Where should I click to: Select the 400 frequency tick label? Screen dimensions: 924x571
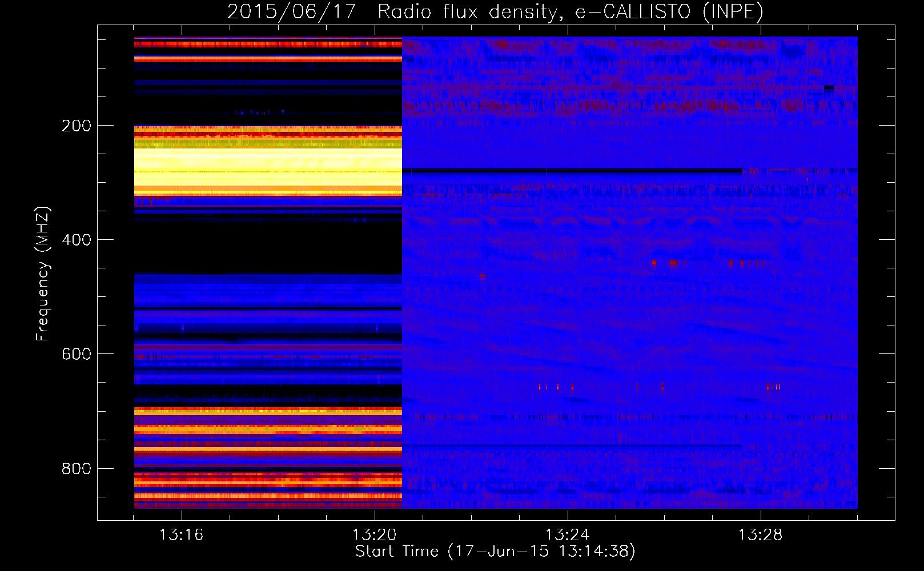point(77,240)
